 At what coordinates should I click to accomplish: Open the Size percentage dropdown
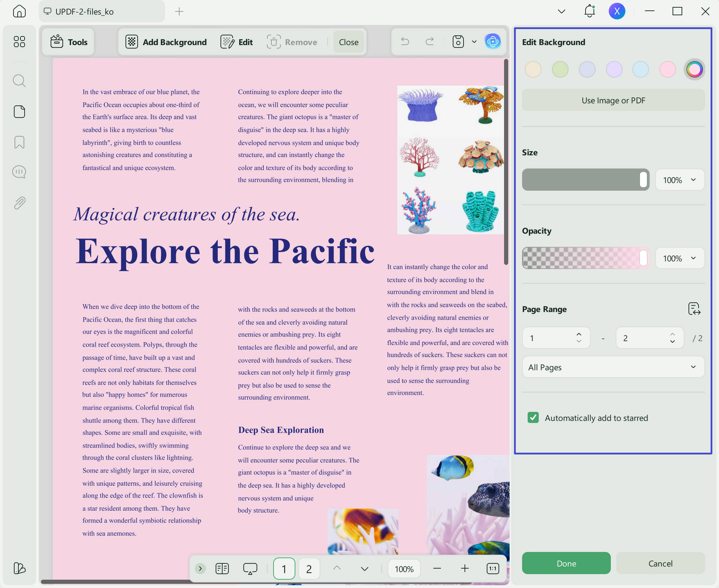[x=680, y=180]
